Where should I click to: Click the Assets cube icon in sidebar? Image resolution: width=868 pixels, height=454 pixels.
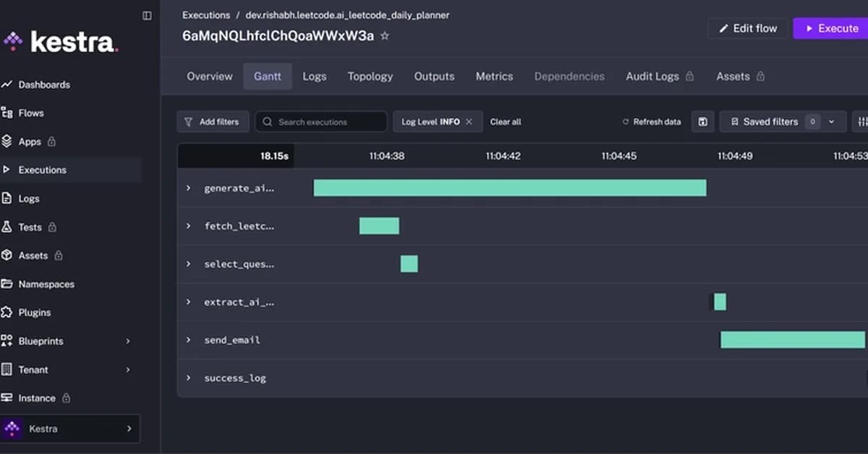pos(7,255)
